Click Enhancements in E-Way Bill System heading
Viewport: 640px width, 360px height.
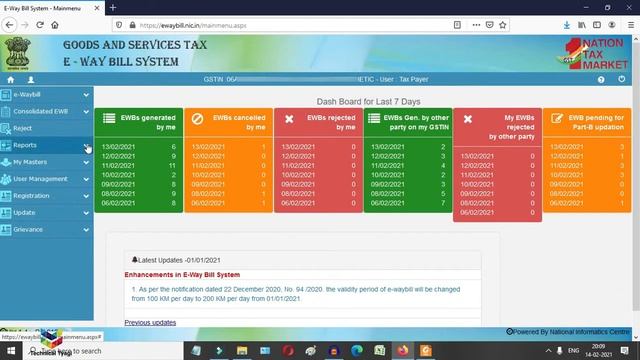click(x=182, y=275)
